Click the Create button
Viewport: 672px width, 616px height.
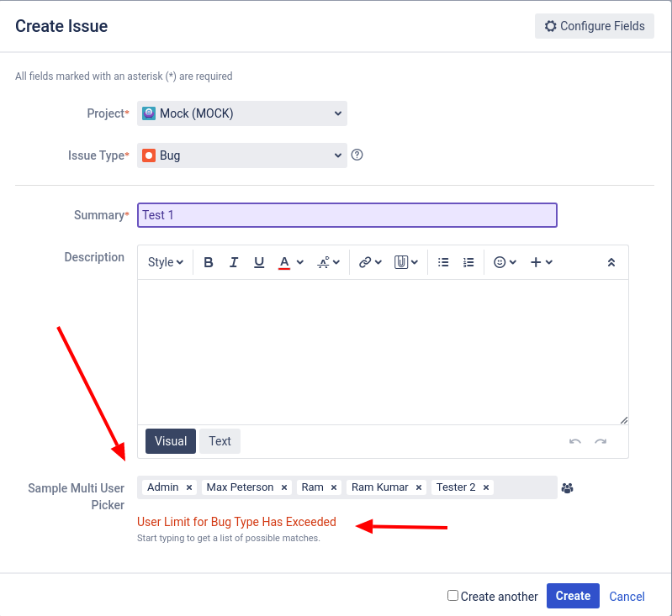(x=573, y=596)
